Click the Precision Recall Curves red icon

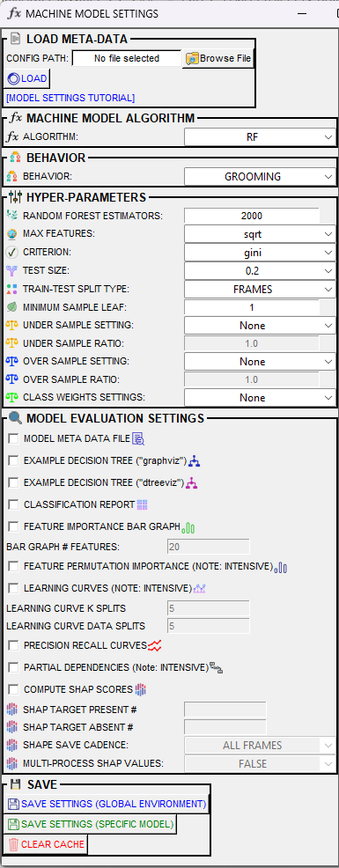[x=154, y=645]
